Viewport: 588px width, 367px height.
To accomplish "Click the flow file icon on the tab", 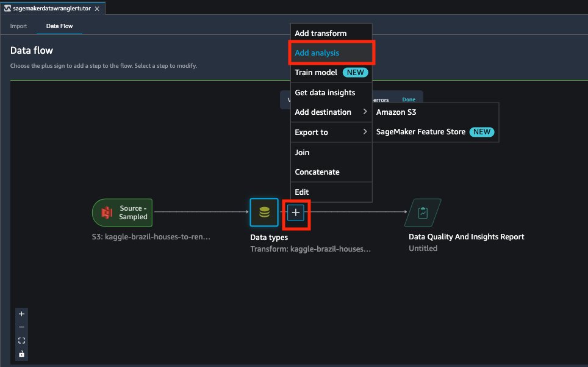I will click(x=9, y=9).
